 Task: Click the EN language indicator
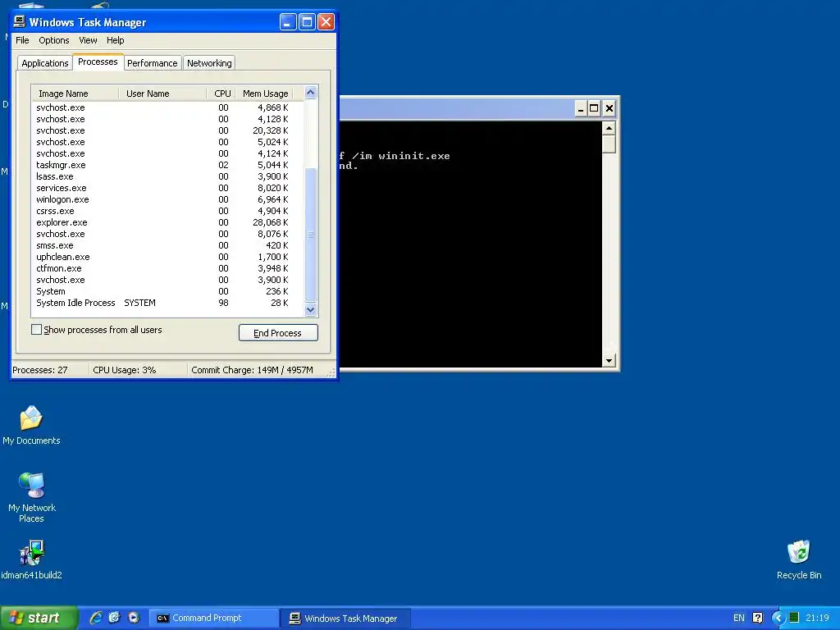tap(739, 618)
